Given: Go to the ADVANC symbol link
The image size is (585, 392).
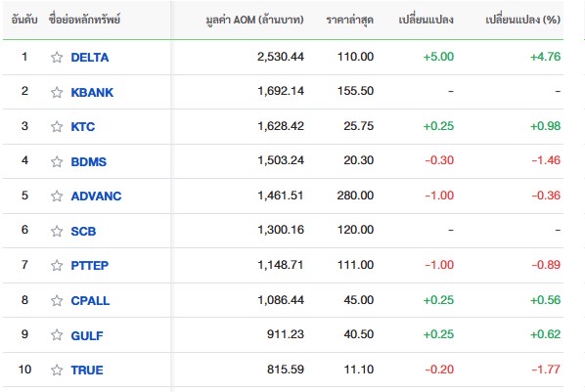Looking at the screenshot, I should (x=96, y=196).
